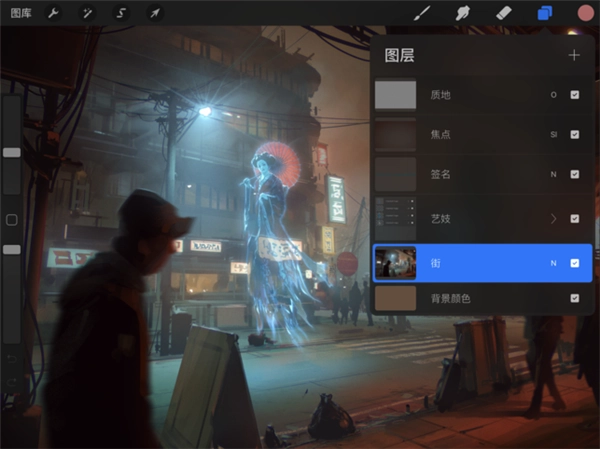
Task: Select the Eraser tool
Action: (x=504, y=13)
